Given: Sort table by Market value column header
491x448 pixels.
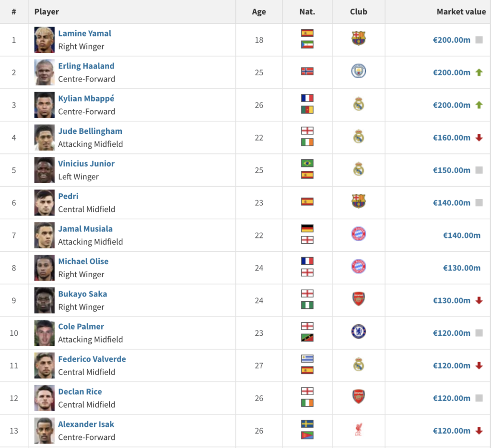Looking at the screenshot, I should [x=461, y=12].
